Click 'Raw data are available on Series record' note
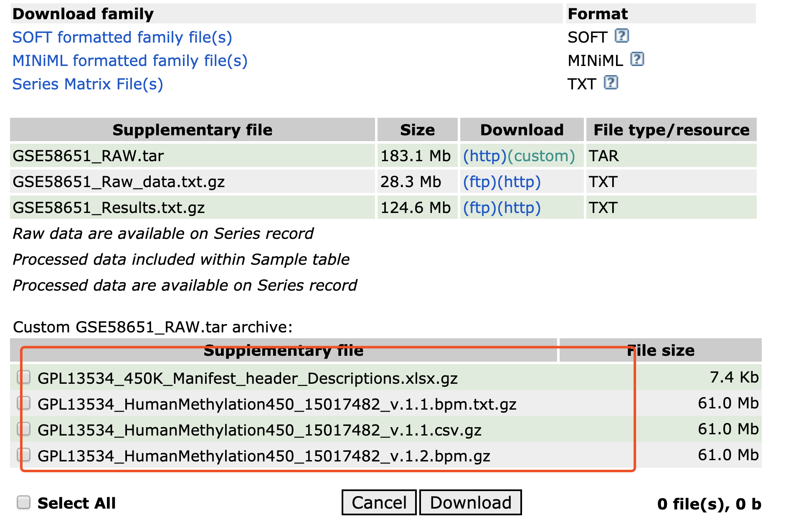 pyautogui.click(x=163, y=233)
